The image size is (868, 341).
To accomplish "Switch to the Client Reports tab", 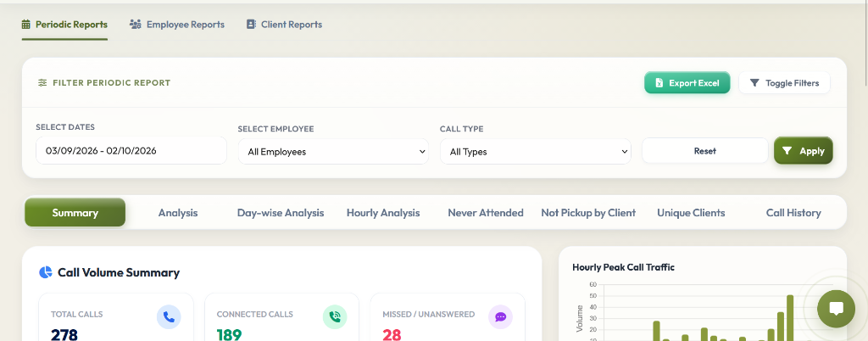I will coord(285,25).
